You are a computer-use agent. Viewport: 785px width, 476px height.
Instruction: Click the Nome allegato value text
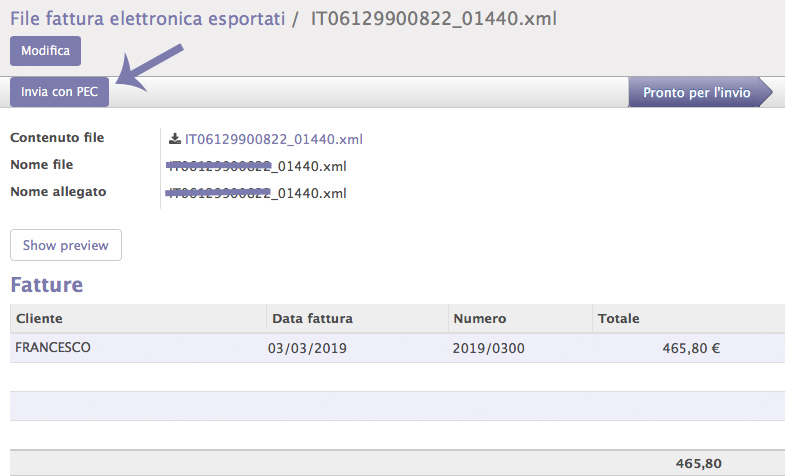[258, 193]
